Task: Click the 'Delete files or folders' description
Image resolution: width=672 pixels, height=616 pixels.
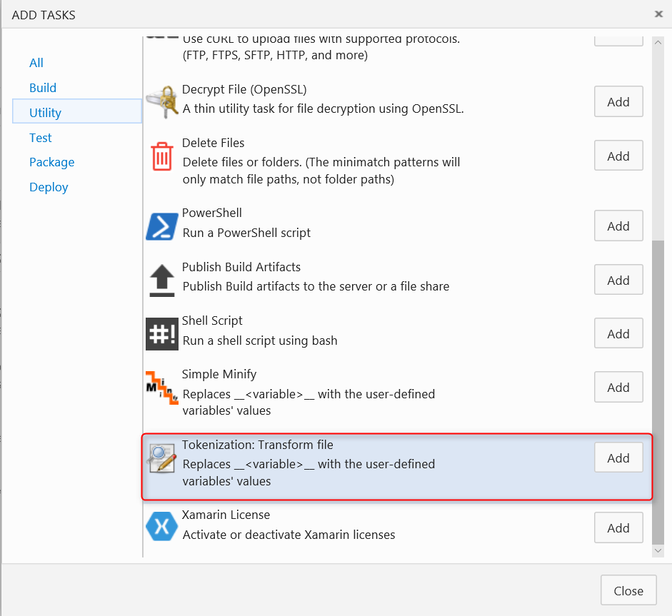Action: [321, 171]
